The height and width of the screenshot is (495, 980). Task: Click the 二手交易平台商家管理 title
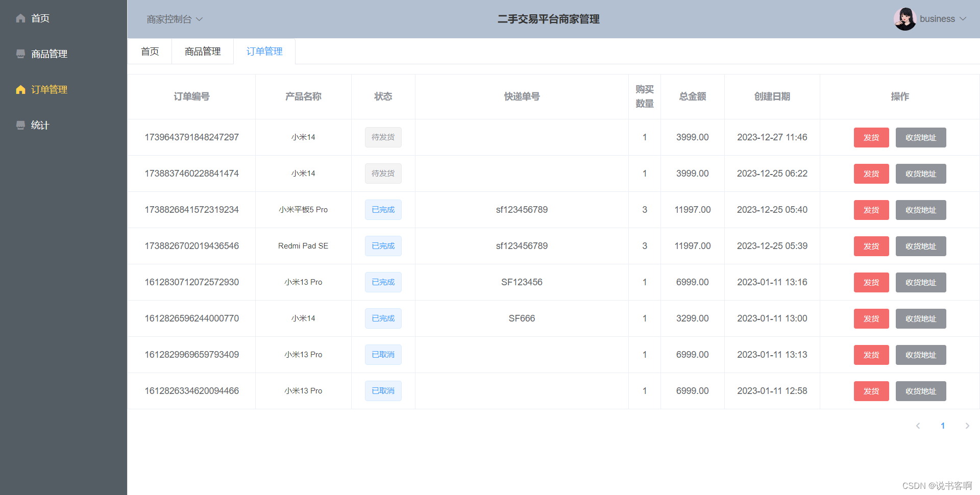[x=549, y=19]
